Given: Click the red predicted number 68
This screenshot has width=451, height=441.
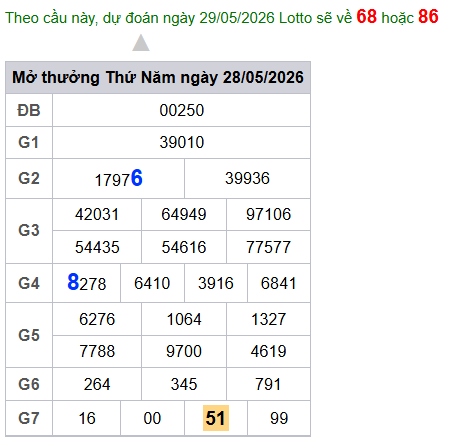Looking at the screenshot, I should tap(366, 16).
